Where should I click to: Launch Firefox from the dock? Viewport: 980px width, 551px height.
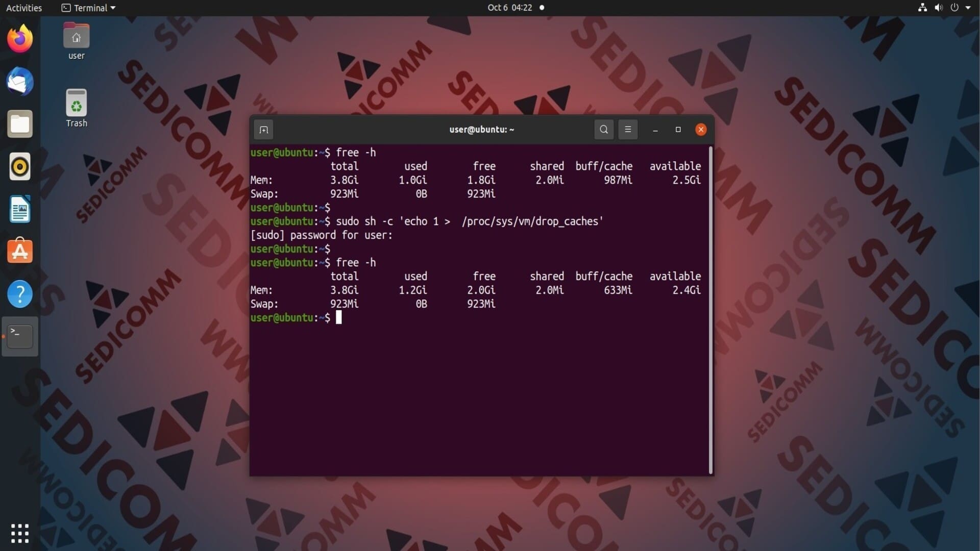pos(20,39)
